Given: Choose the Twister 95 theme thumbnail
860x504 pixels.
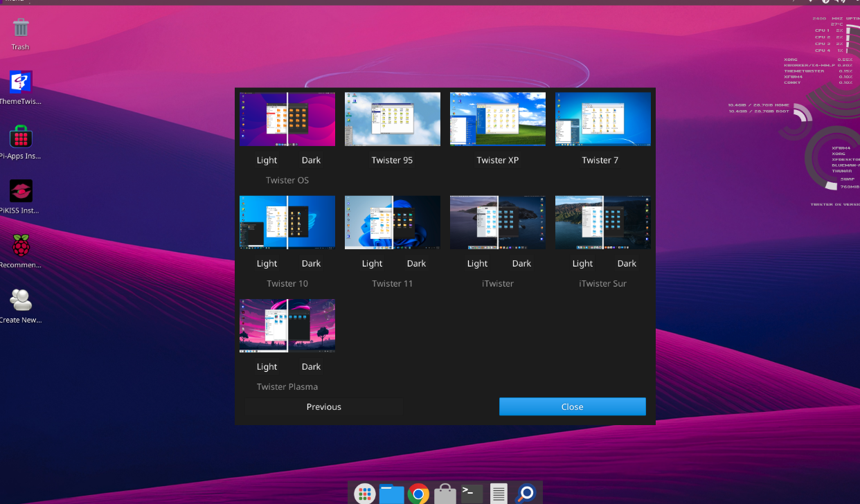Looking at the screenshot, I should (393, 119).
